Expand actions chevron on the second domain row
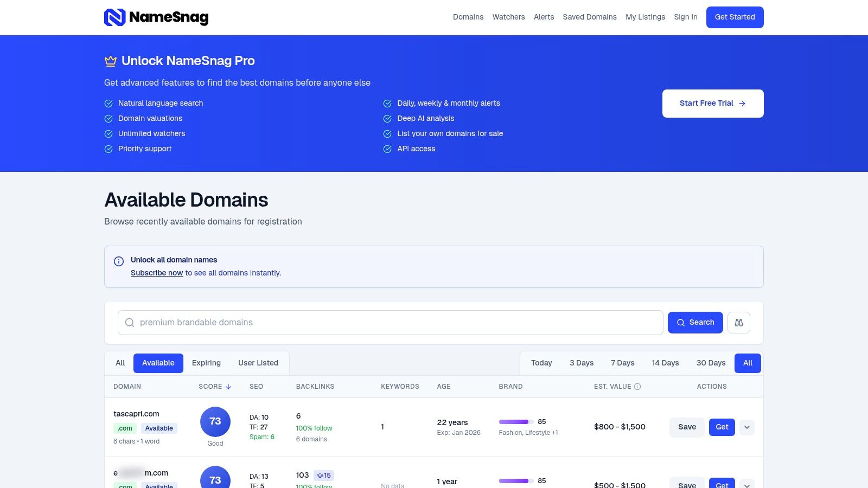Viewport: 868px width, 488px height. click(x=747, y=485)
